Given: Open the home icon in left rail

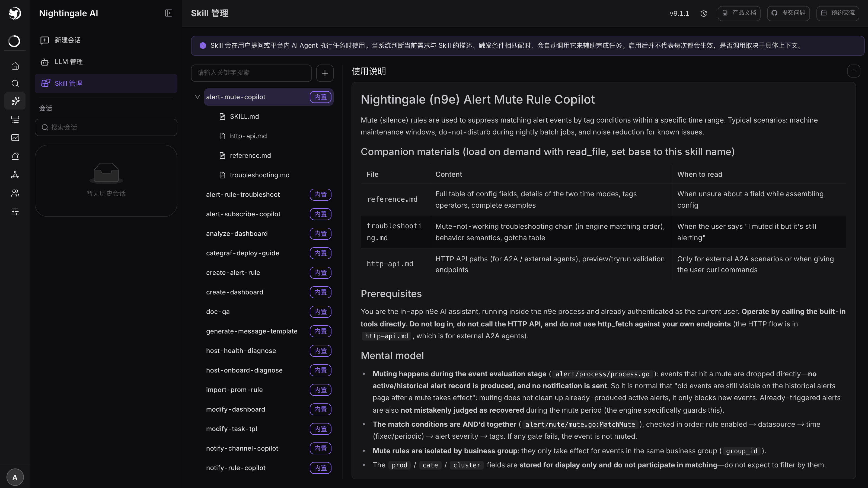Looking at the screenshot, I should 15,66.
